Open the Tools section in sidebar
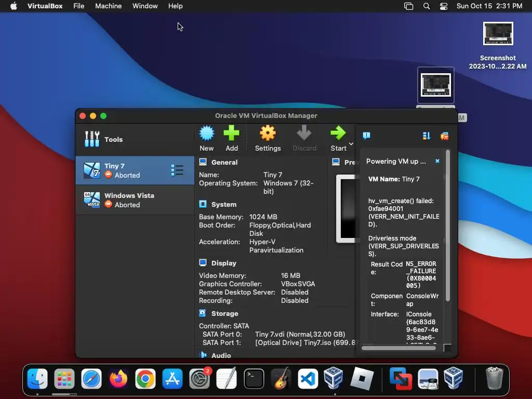 tap(135, 139)
